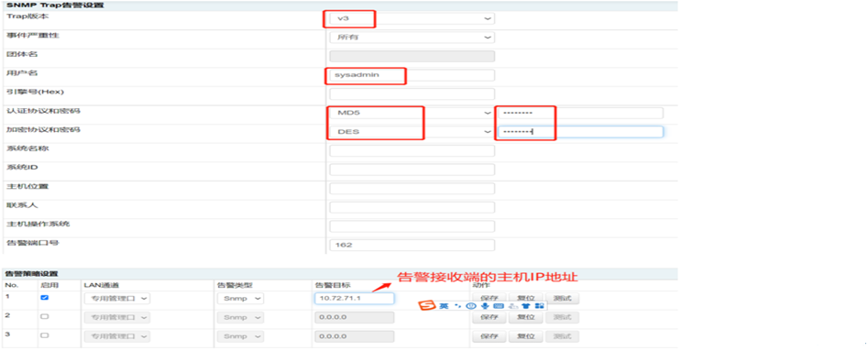Focus the encryption password field
The image size is (868, 351).
(580, 132)
